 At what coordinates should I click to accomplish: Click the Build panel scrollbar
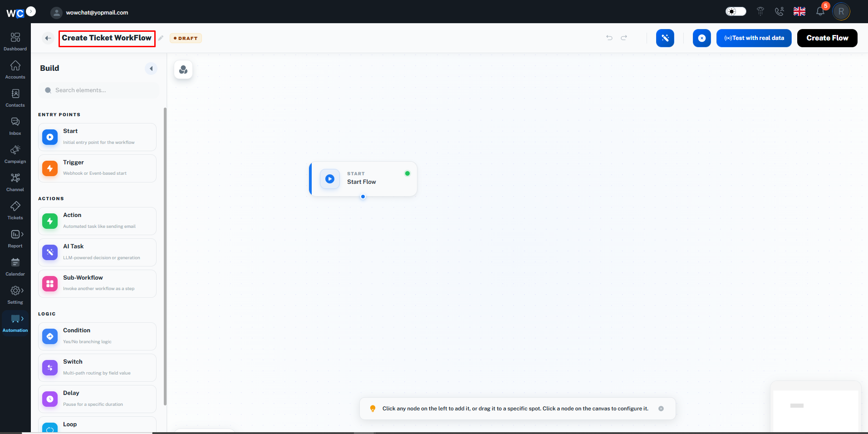click(x=165, y=256)
